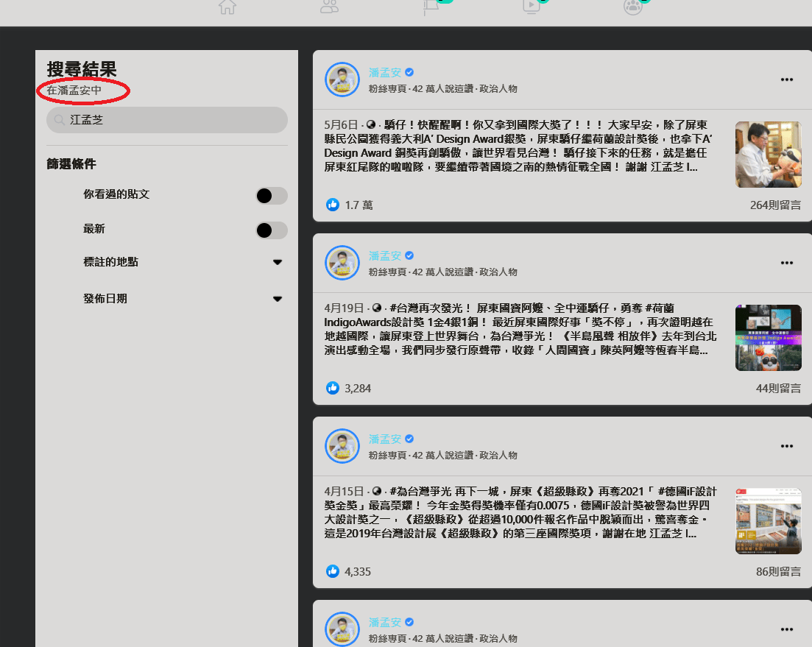Go to the Home tab icon
812x647 pixels.
tap(227, 7)
